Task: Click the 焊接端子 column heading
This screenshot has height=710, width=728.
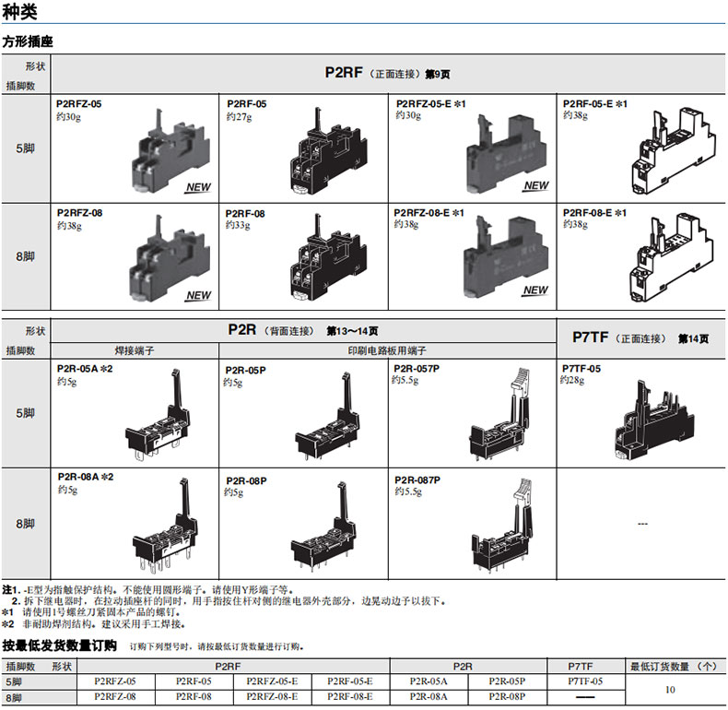Action: click(x=135, y=351)
